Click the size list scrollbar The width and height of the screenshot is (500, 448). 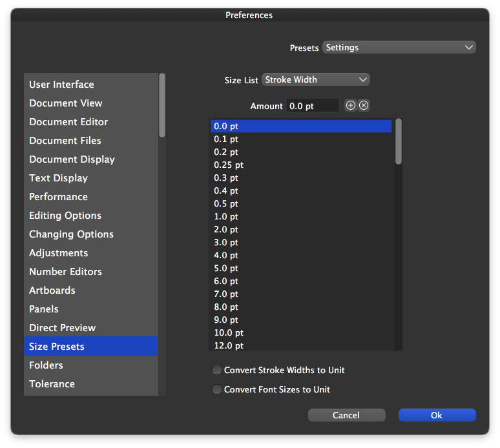(x=399, y=141)
